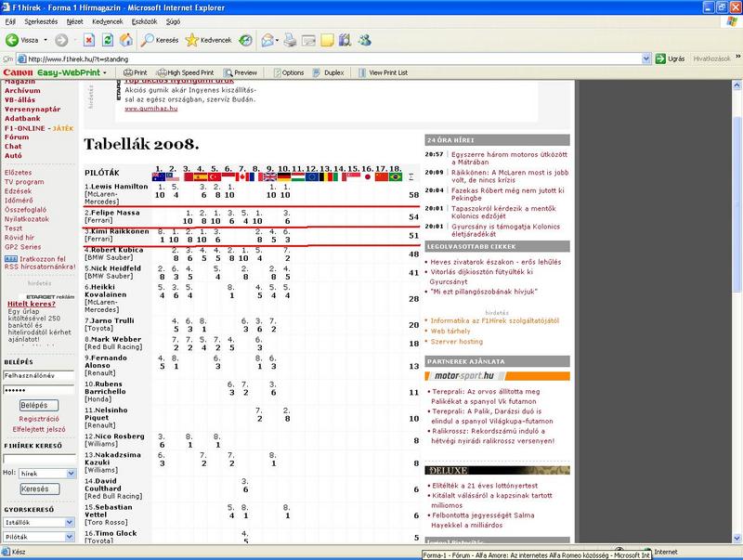This screenshot has width=743, height=560.
Task: Refresh the page using toolbar icon
Action: point(108,40)
